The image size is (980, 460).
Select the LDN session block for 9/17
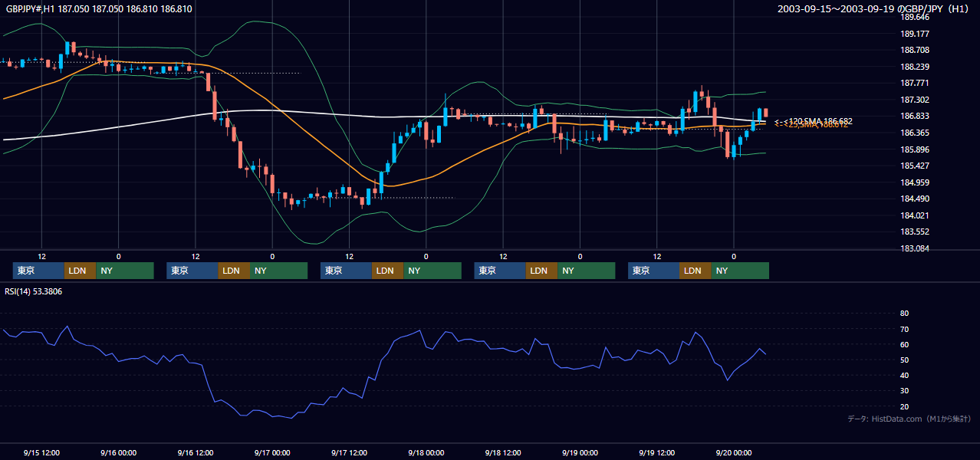point(387,271)
